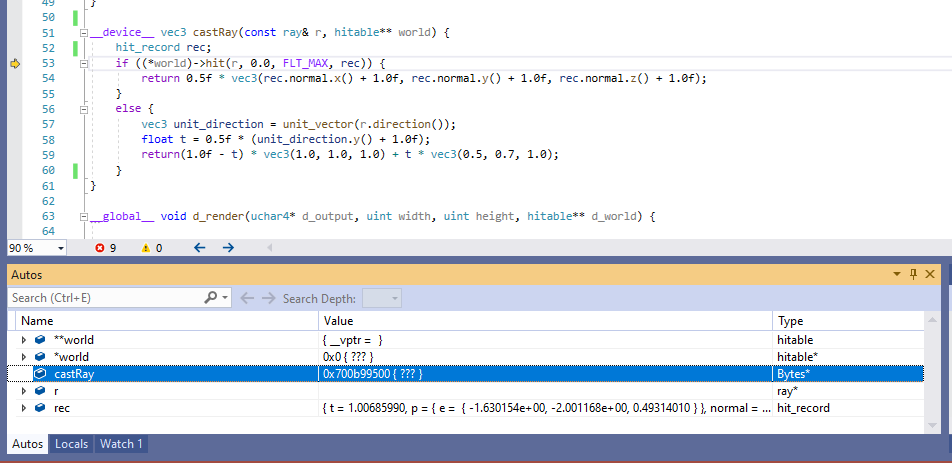Click the { __vptr = } value
952x463 pixels.
[353, 340]
